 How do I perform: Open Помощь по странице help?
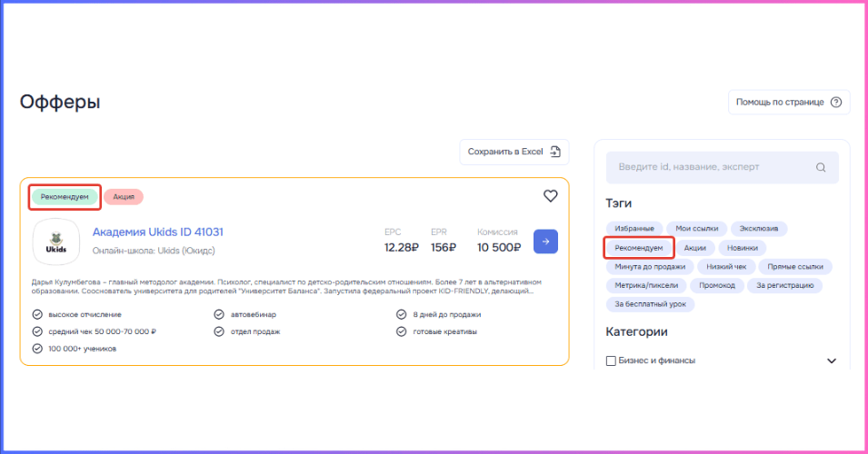point(789,102)
